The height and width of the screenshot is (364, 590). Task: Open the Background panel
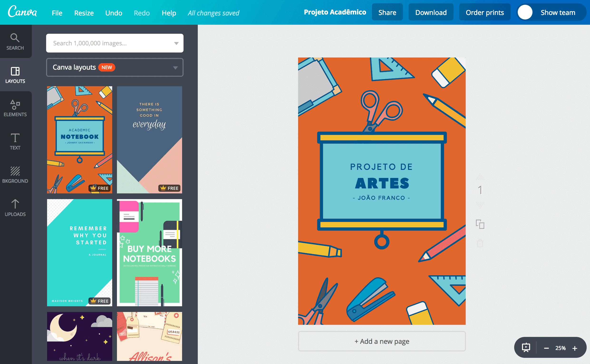pyautogui.click(x=15, y=174)
